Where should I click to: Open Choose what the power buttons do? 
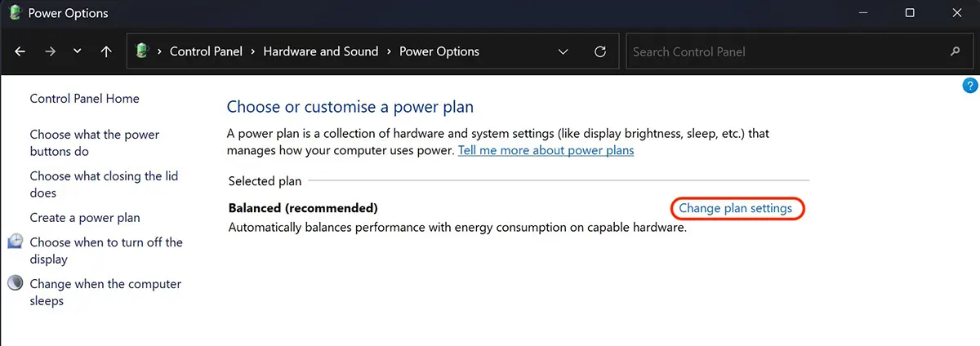click(95, 143)
